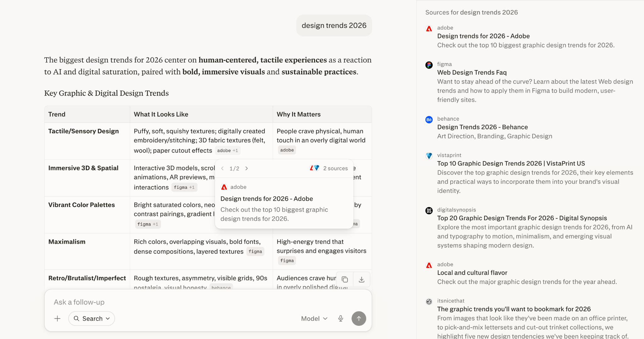This screenshot has width=644, height=339.
Task: Click the stacked favicons beside "2 sources"
Action: [x=314, y=168]
